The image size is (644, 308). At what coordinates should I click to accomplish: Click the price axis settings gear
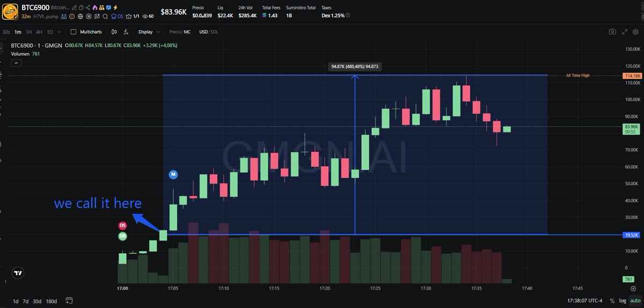point(633,289)
